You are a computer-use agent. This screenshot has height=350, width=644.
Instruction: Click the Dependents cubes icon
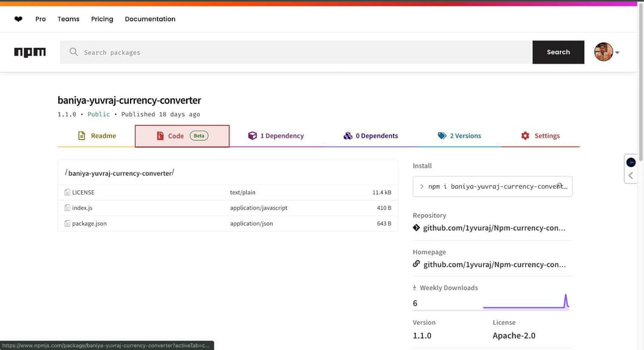pyautogui.click(x=348, y=135)
